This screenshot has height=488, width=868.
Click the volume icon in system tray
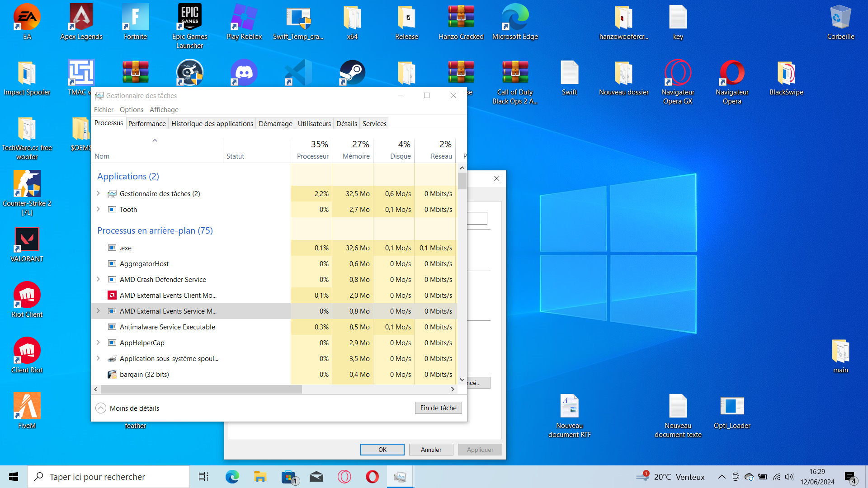click(x=789, y=477)
